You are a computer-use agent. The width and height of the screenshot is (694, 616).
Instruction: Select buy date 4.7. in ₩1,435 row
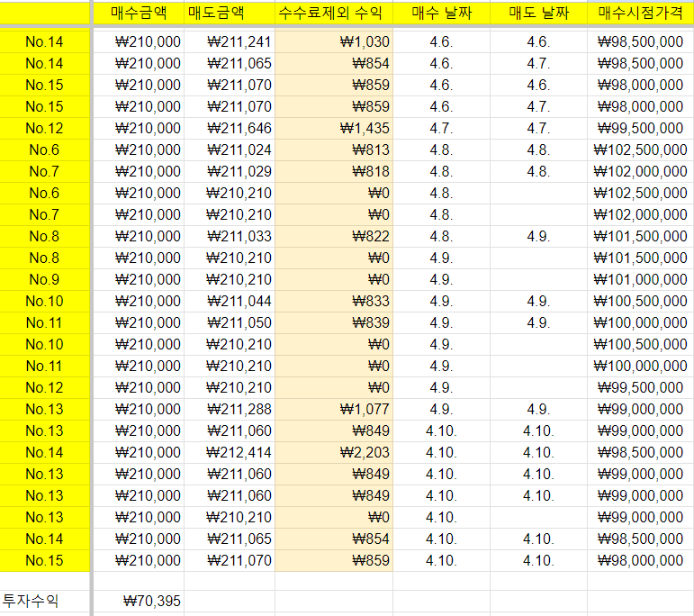441,129
